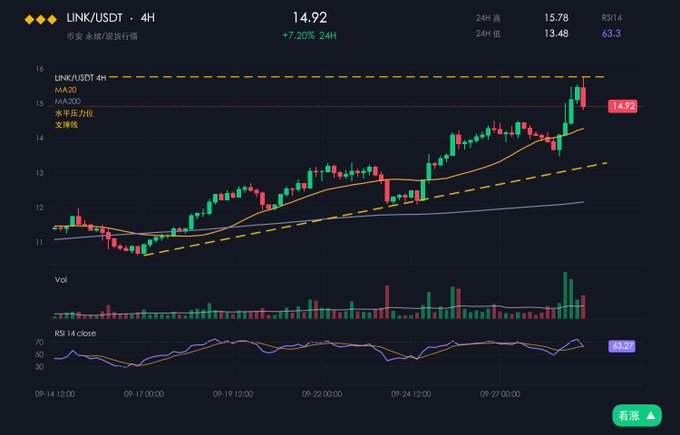The width and height of the screenshot is (680, 435).
Task: Click the yellow three-diamond logo
Action: (x=41, y=20)
